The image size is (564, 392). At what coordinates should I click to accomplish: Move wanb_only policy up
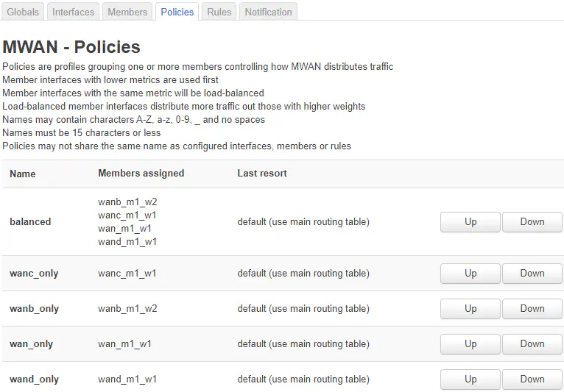coord(470,309)
